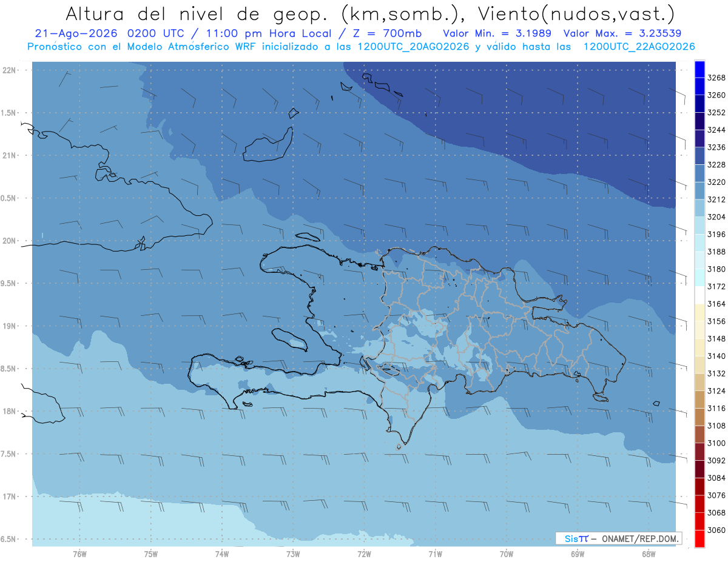The width and height of the screenshot is (728, 562).
Task: Click the '3196' legend value
Action: click(716, 235)
